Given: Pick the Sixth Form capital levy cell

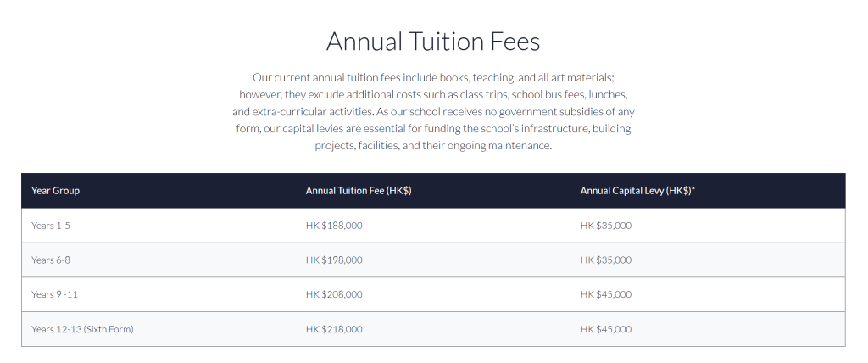Looking at the screenshot, I should (x=605, y=329).
